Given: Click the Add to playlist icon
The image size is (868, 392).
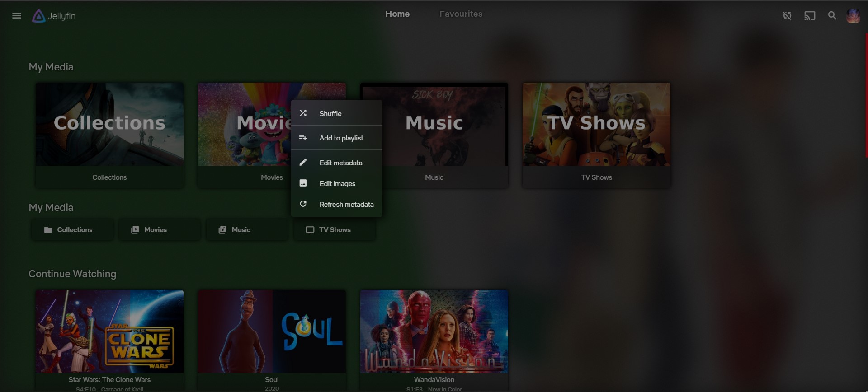Looking at the screenshot, I should tap(303, 138).
